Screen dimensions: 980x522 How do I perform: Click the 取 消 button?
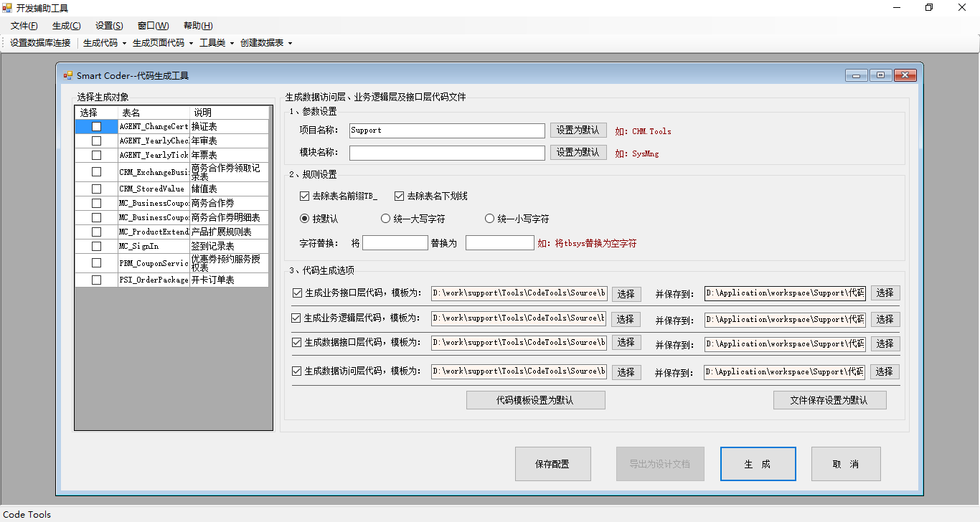pos(846,464)
